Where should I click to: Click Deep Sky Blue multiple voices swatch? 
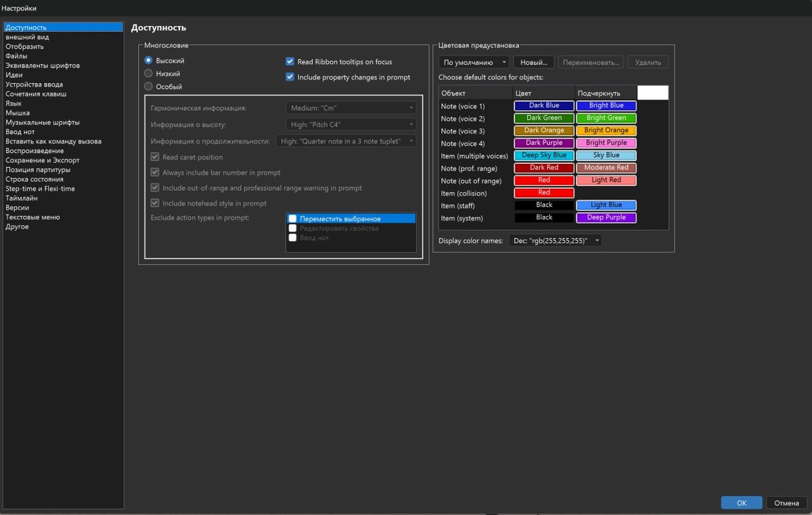(x=544, y=156)
